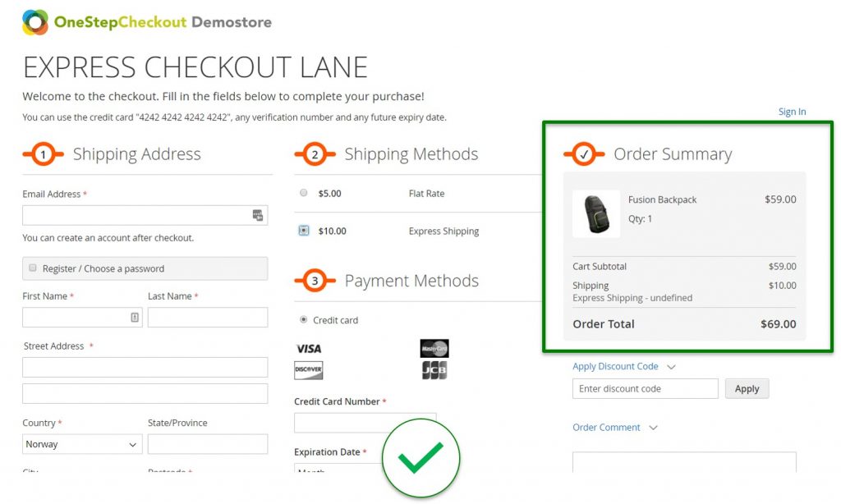Click the autofill icon in Email Address field
Screen dimensions: 841x504
point(258,216)
